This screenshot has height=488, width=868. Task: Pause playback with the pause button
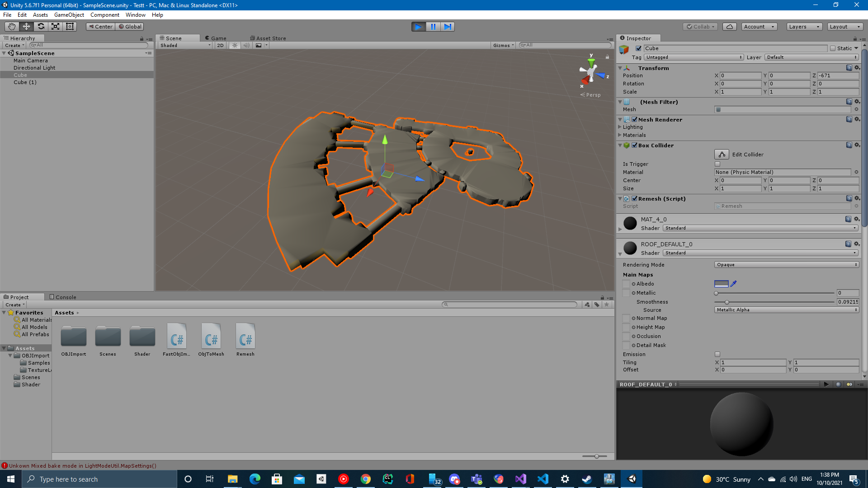point(433,27)
